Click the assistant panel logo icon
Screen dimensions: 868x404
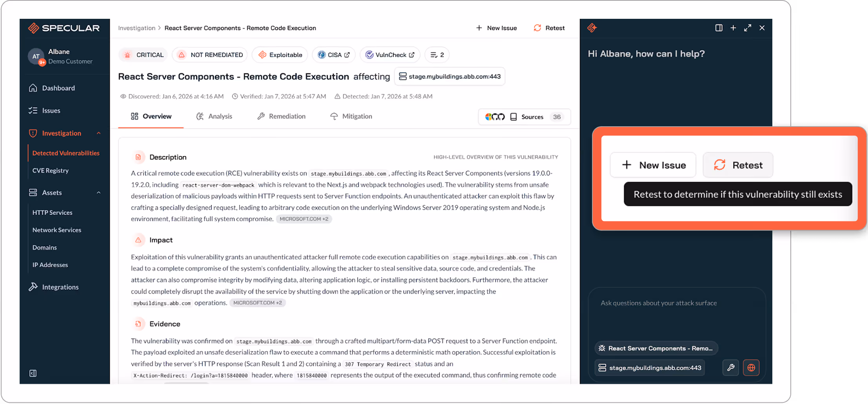[x=592, y=28]
